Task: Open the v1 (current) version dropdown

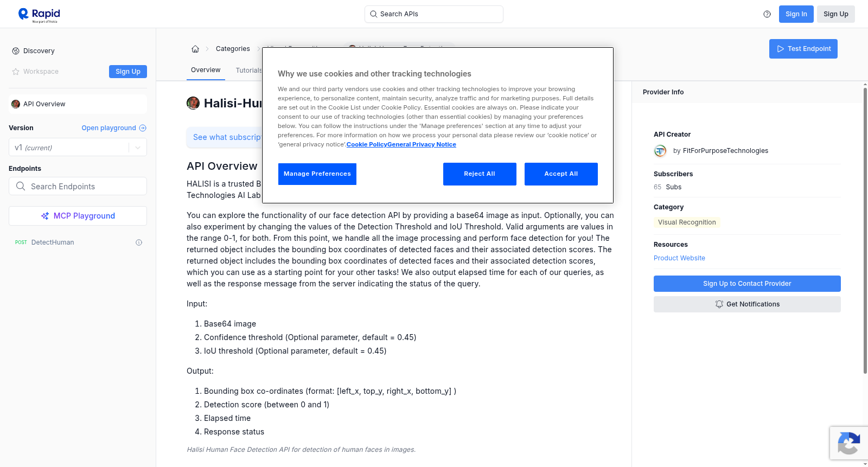Action: point(78,148)
